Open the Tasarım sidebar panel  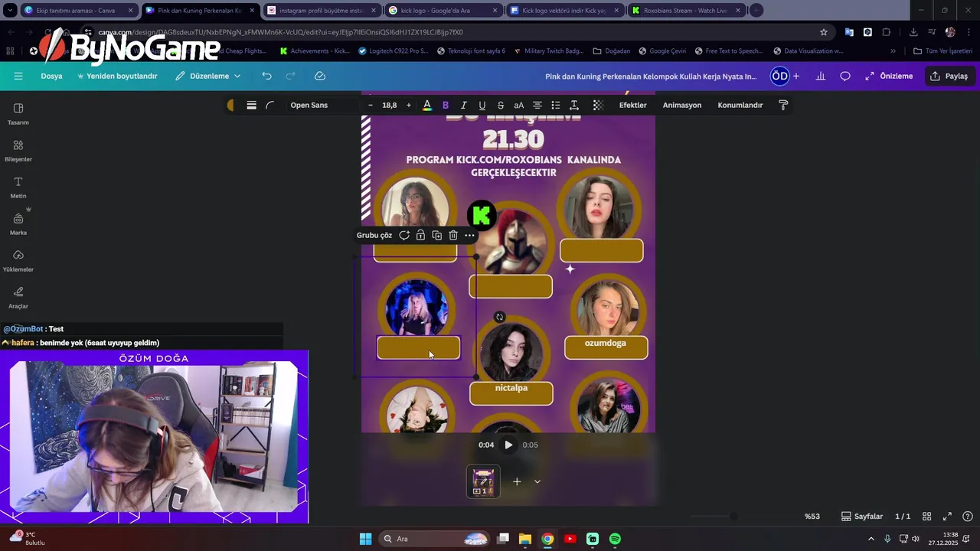click(x=18, y=113)
